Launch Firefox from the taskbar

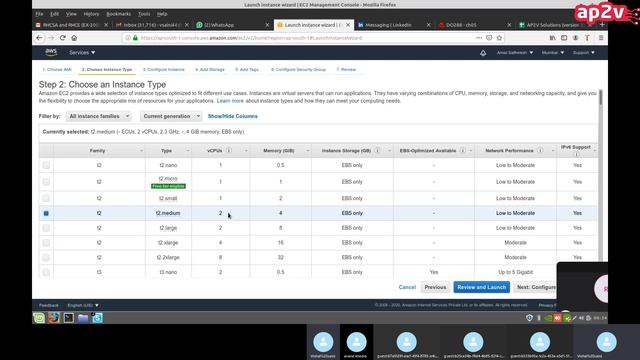click(53, 318)
